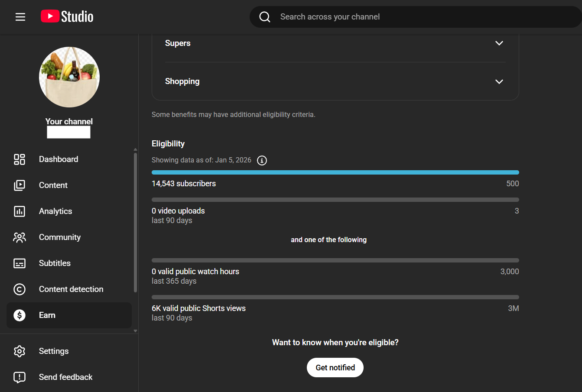Click the channel profile picture
The width and height of the screenshot is (582, 392).
point(69,77)
